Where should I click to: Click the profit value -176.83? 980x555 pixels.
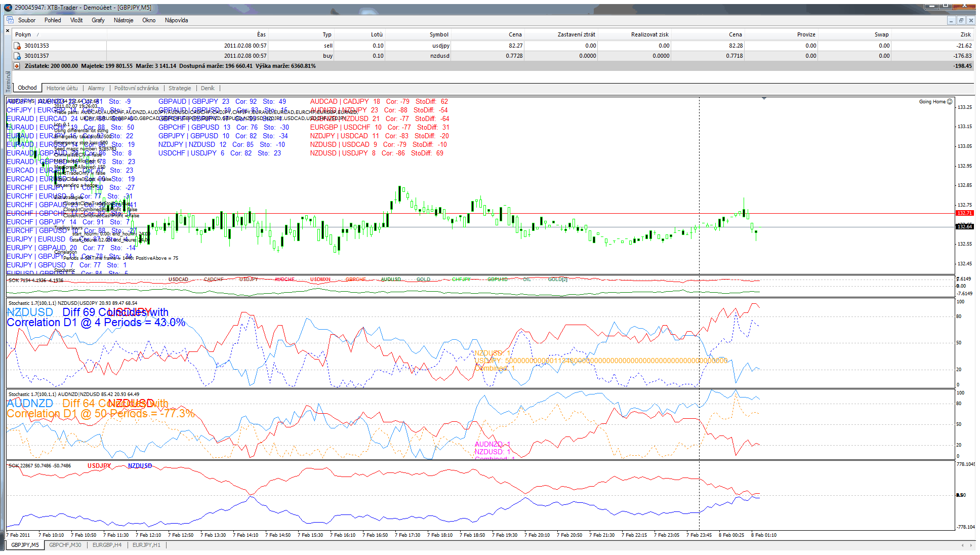click(x=962, y=56)
